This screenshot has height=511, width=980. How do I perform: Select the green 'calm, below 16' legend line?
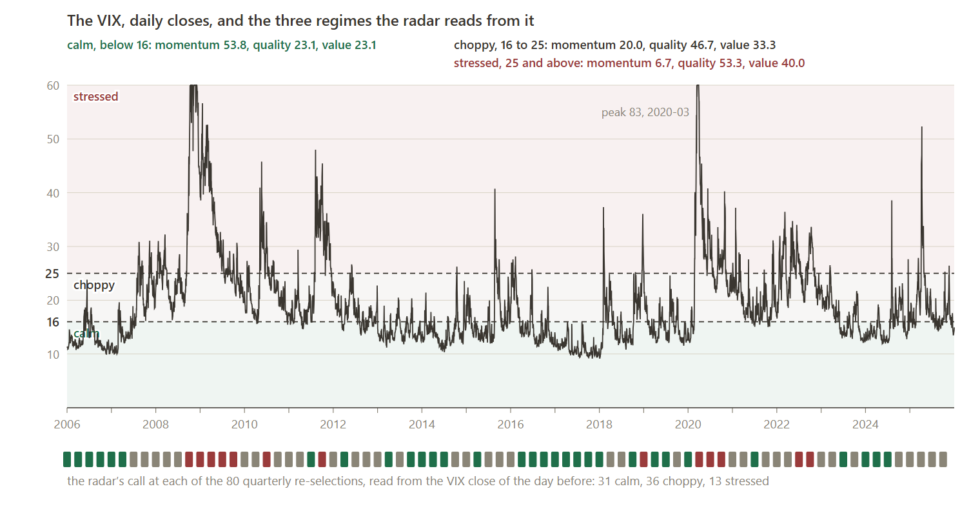[222, 45]
